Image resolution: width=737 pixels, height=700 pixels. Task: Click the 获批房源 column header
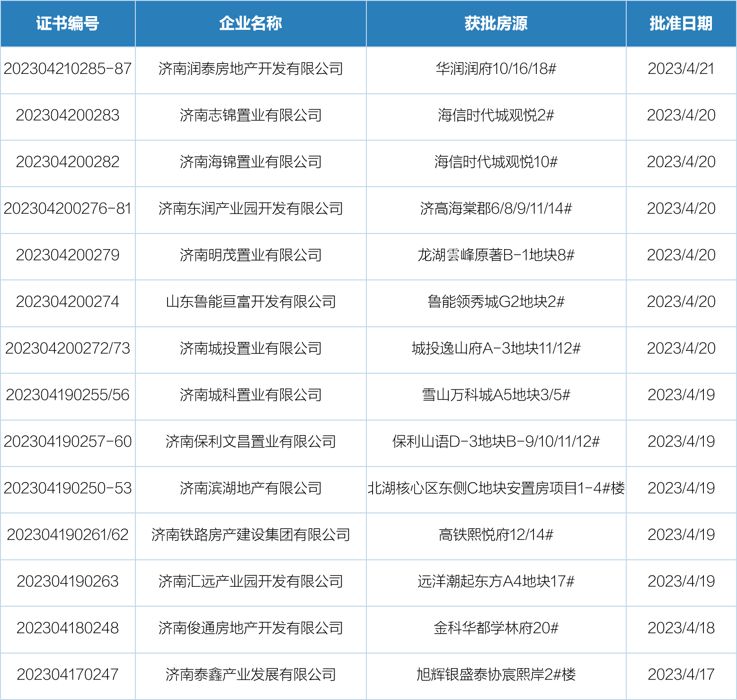click(x=496, y=23)
